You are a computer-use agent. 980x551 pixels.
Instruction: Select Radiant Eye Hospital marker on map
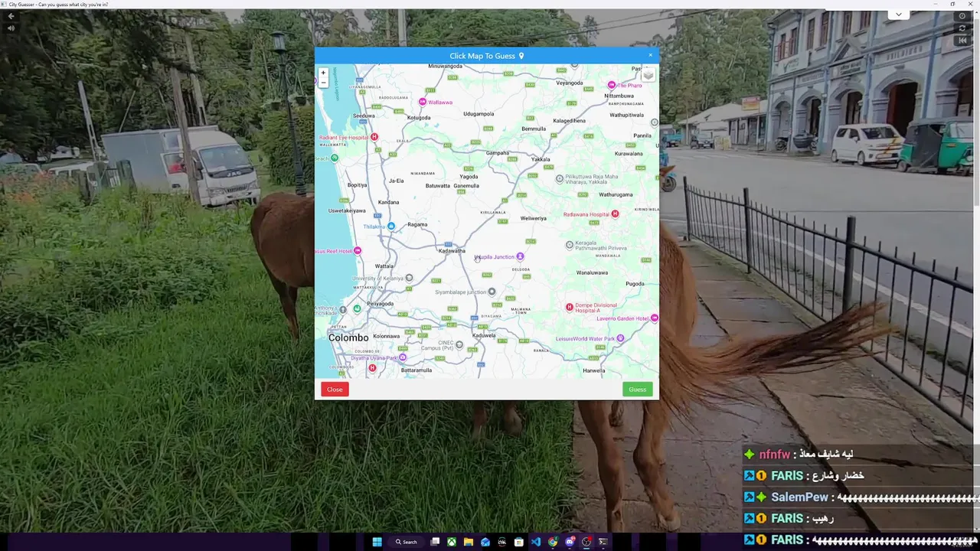(x=374, y=137)
